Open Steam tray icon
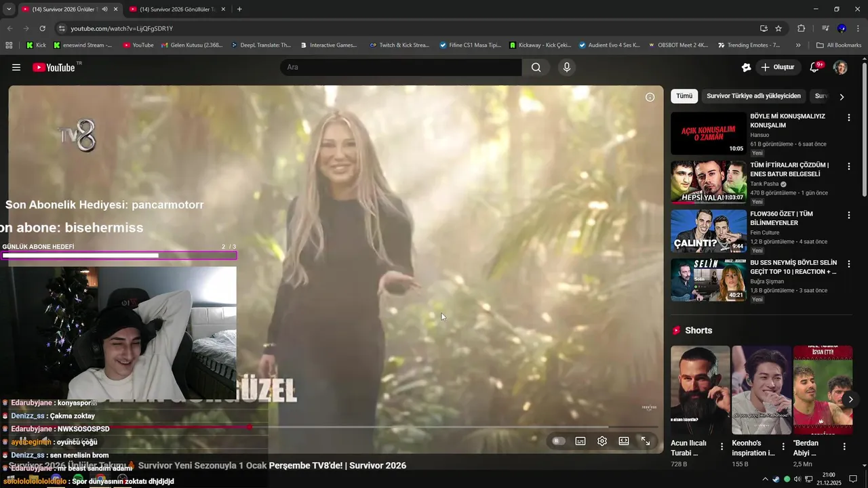Viewport: 868px width, 488px height. click(x=776, y=479)
